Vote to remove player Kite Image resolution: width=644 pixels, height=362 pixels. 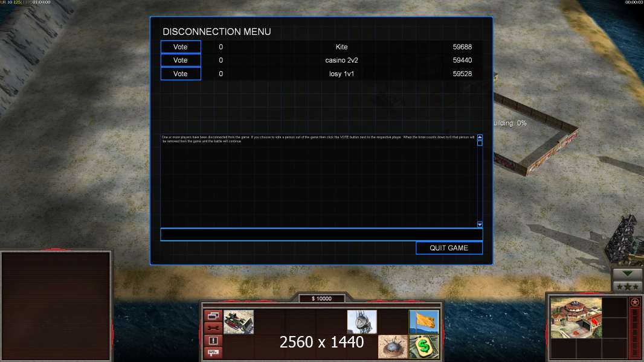[x=180, y=46]
